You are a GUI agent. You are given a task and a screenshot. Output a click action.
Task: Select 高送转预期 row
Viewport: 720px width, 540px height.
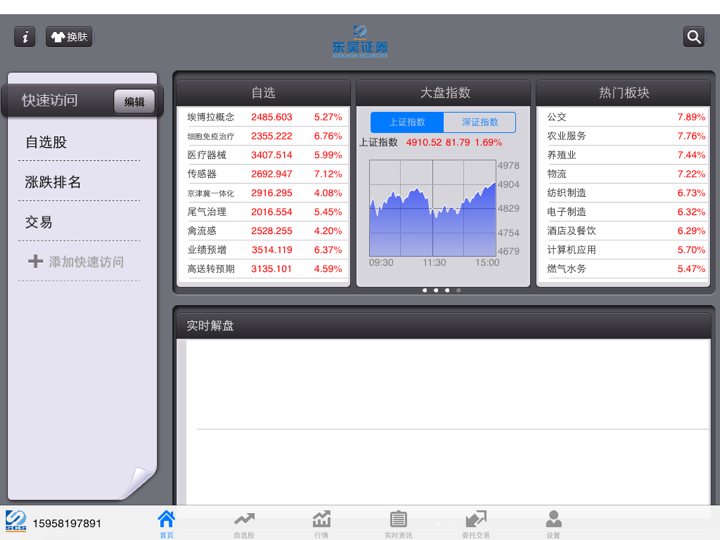(x=264, y=269)
